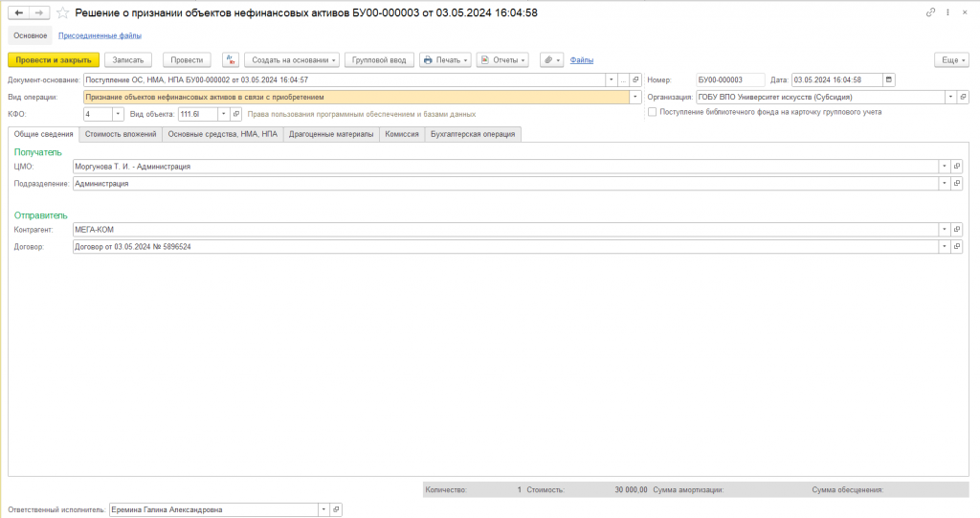This screenshot has height=518, width=980.
Task: Open the Документ-основание record with the open icon
Action: point(635,80)
